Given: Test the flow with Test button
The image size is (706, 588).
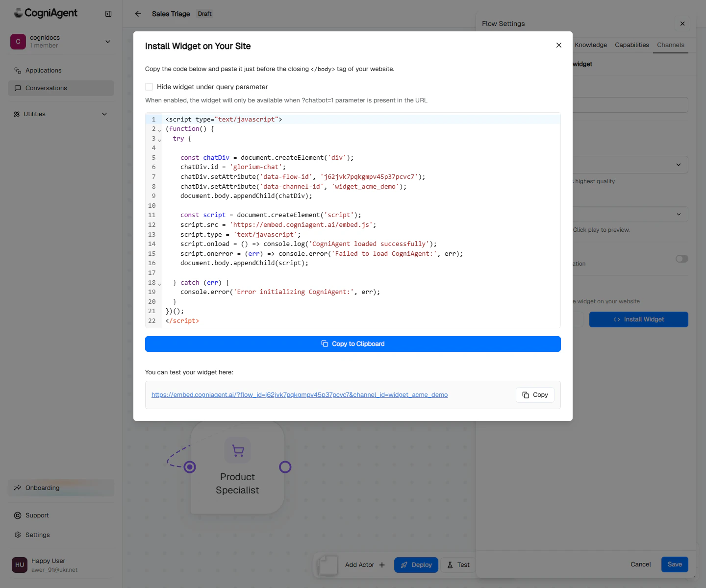Looking at the screenshot, I should [x=458, y=565].
